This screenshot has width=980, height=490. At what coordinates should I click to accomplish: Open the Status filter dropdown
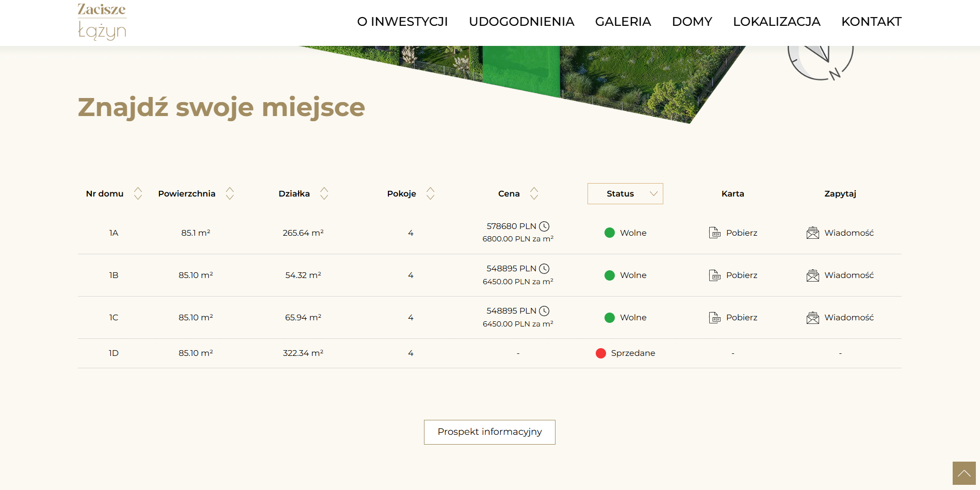coord(625,193)
